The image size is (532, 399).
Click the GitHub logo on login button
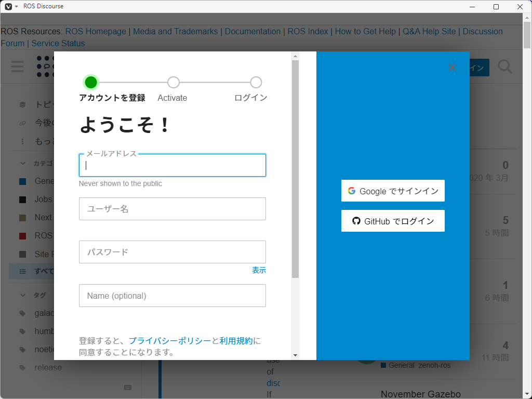(356, 221)
